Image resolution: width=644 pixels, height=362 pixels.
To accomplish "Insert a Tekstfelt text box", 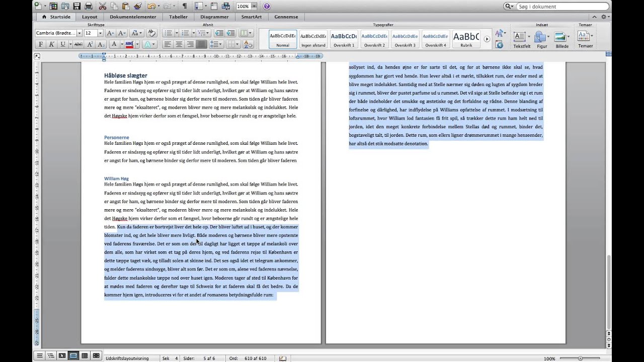I will (521, 40).
